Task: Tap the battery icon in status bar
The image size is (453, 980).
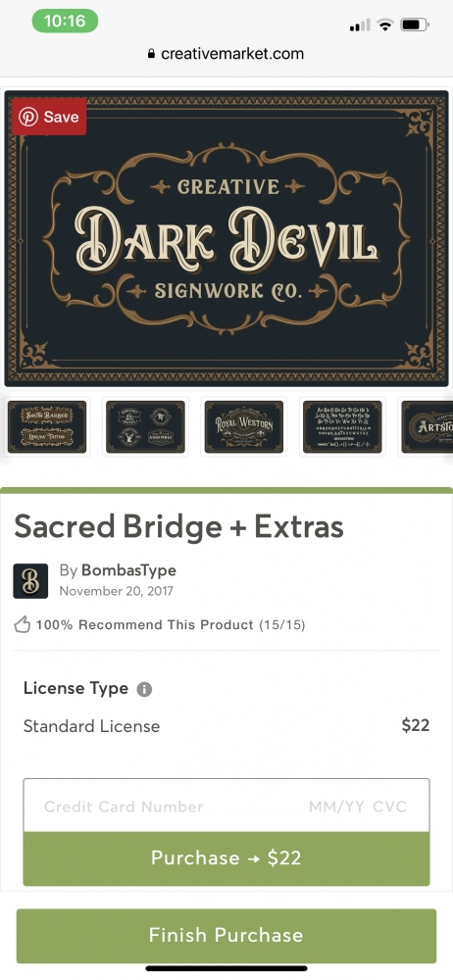Action: point(414,25)
